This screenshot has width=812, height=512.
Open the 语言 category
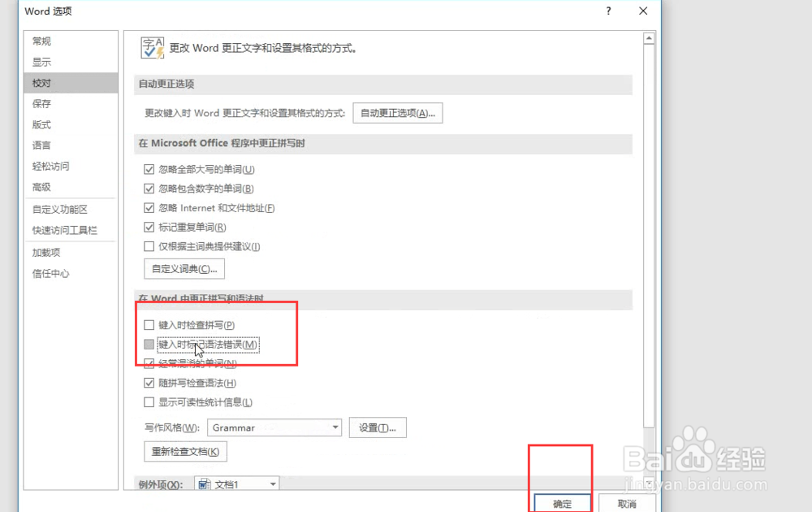click(x=71, y=145)
